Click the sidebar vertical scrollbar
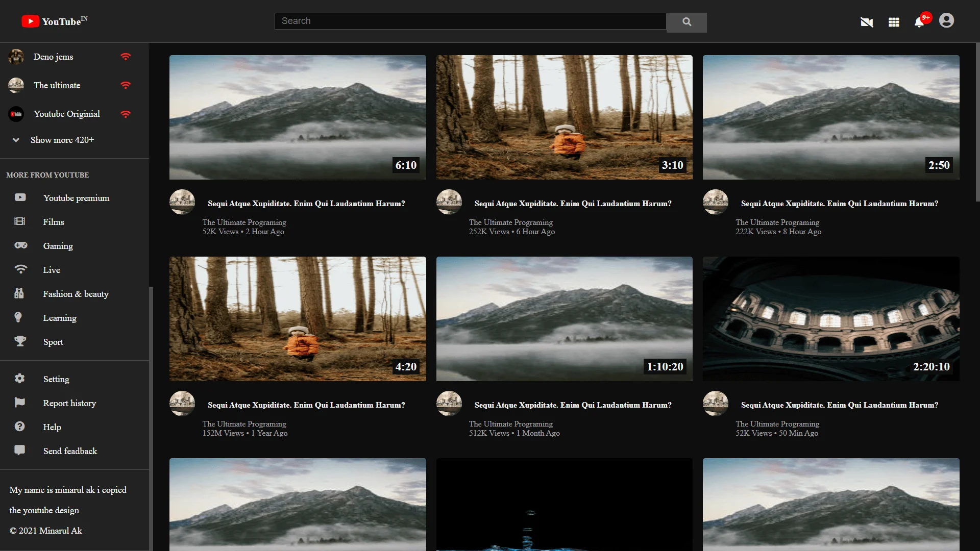Screen dimensions: 980x551 (151, 418)
